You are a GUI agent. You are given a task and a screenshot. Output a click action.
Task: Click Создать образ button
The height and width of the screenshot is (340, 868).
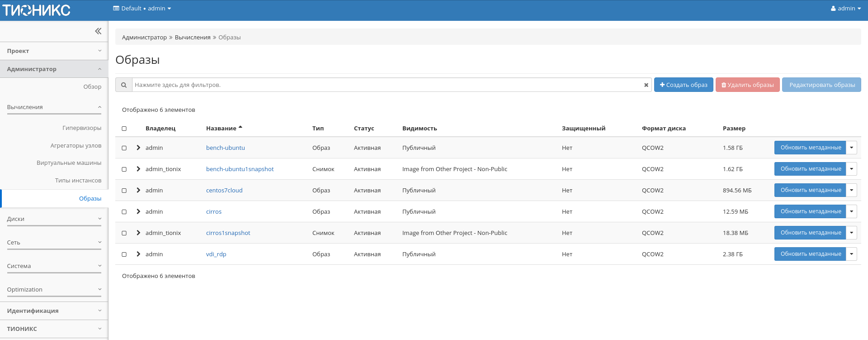(683, 85)
